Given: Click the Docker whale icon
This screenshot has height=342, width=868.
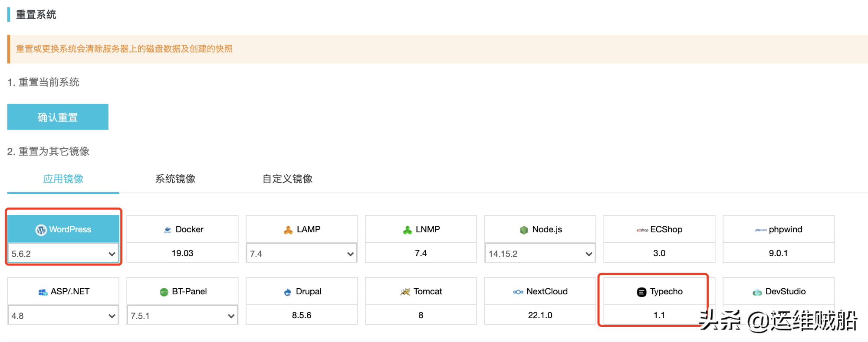Looking at the screenshot, I should point(168,230).
